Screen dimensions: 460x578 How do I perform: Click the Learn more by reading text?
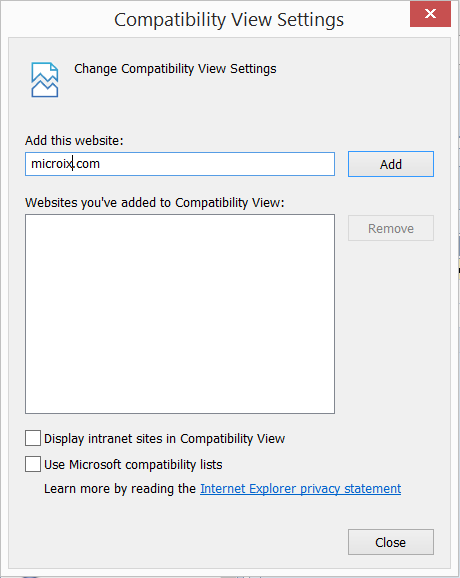click(120, 489)
